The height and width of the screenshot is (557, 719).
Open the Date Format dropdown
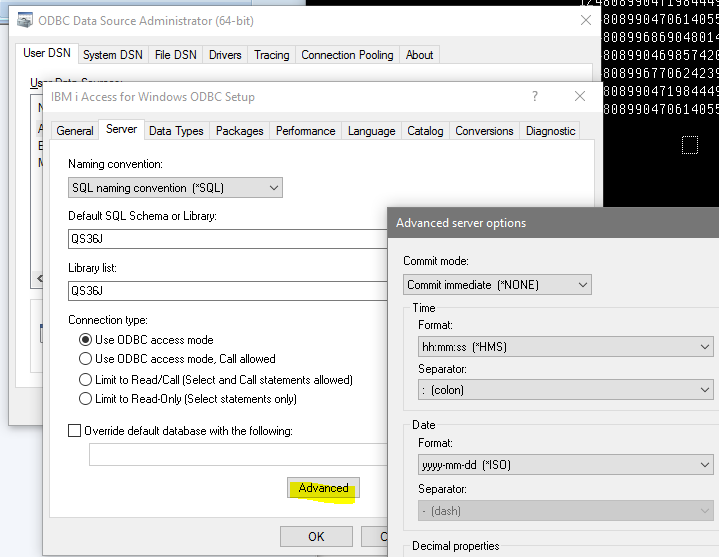[x=565, y=464]
